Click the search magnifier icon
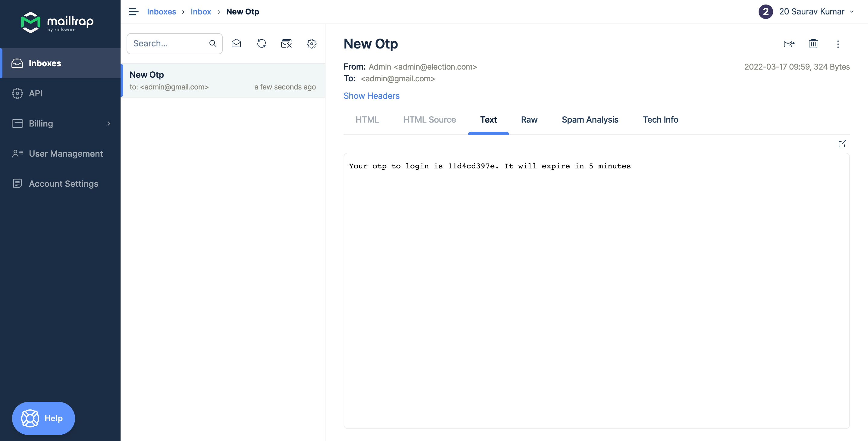The width and height of the screenshot is (868, 441). click(x=212, y=43)
